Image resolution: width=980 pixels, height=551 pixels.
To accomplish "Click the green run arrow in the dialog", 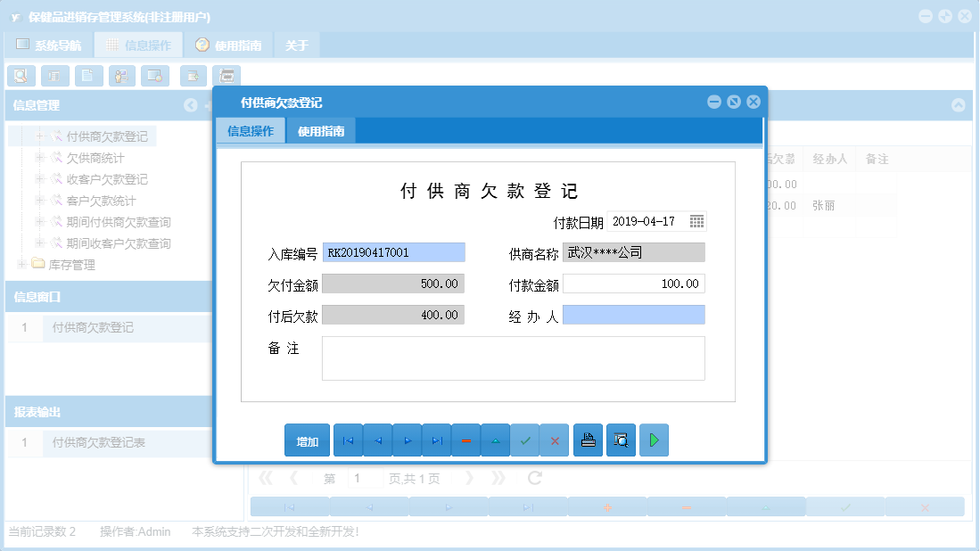I will click(654, 440).
